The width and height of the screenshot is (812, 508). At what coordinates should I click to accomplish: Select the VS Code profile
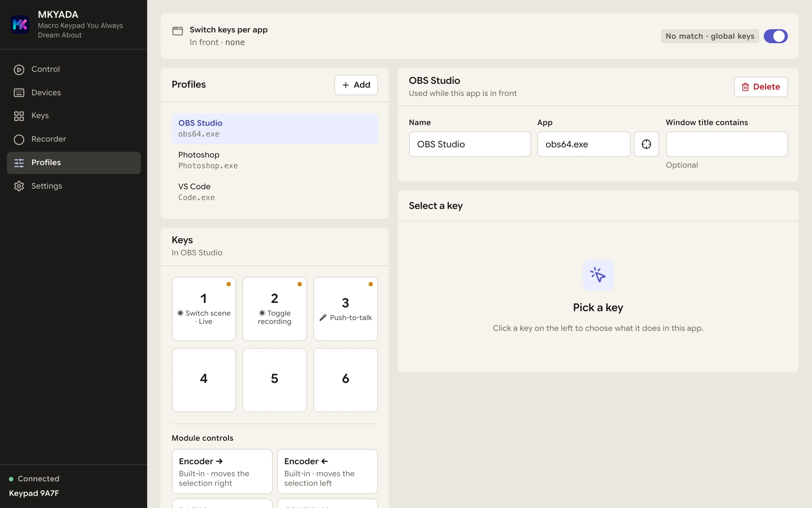click(x=275, y=192)
